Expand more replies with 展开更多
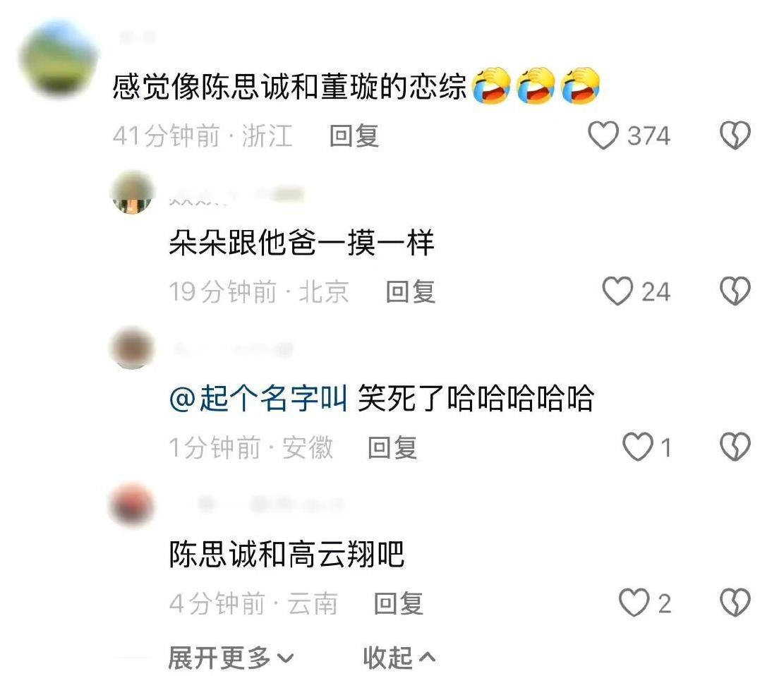 (231, 658)
